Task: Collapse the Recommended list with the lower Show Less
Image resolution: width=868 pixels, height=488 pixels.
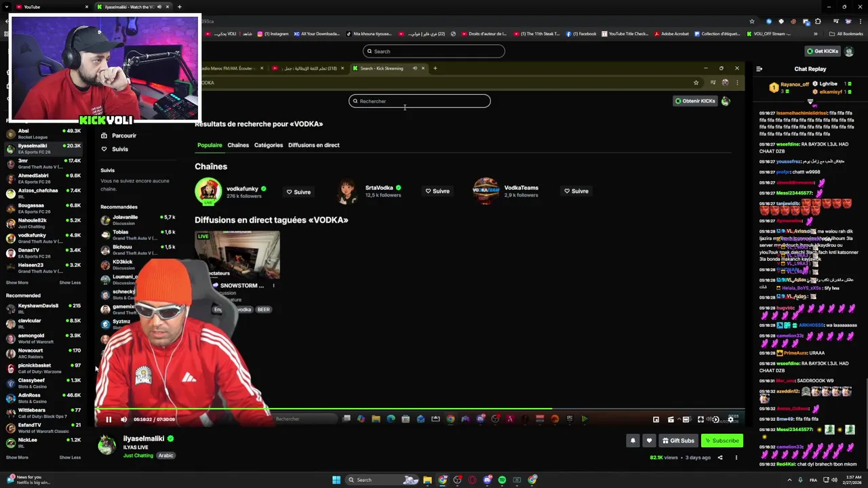Action: [x=70, y=457]
